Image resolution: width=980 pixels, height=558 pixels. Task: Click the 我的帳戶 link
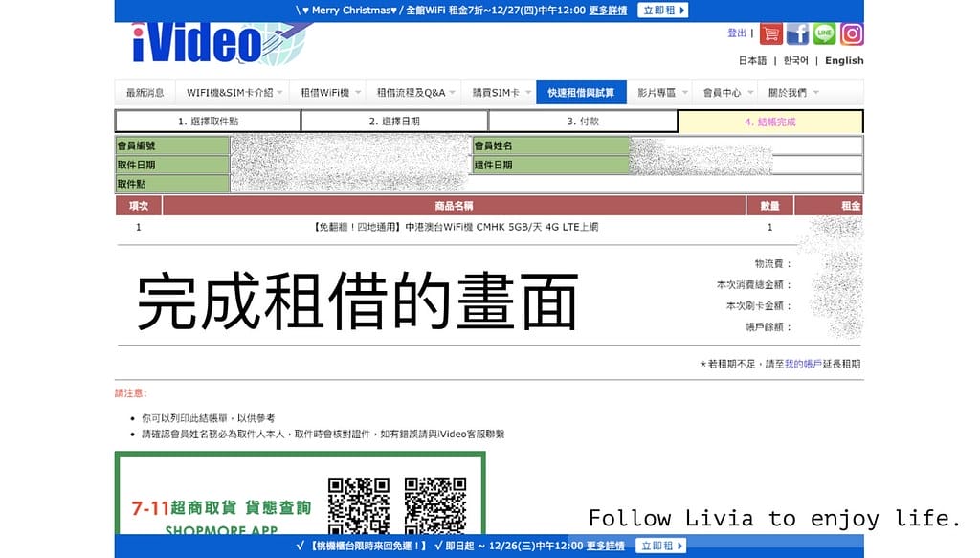point(803,364)
